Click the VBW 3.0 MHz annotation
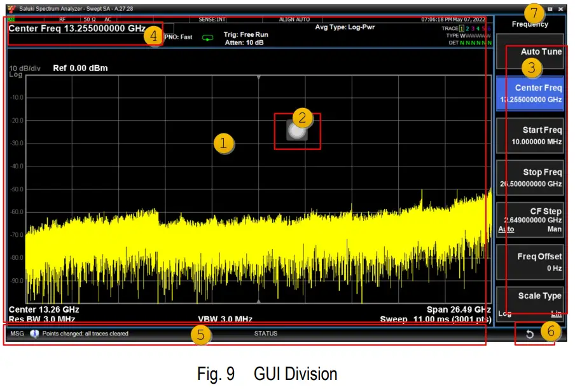This screenshot has width=575, height=392. tap(225, 319)
